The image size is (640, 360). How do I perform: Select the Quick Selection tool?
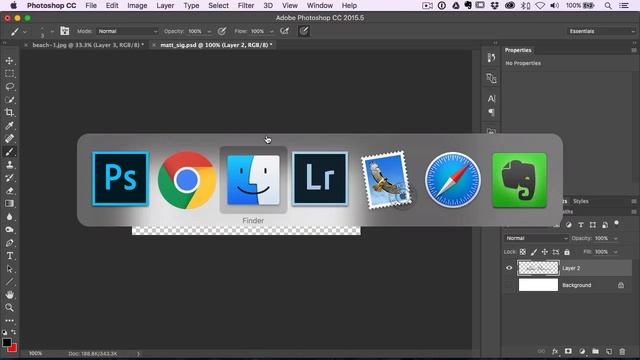[x=9, y=100]
